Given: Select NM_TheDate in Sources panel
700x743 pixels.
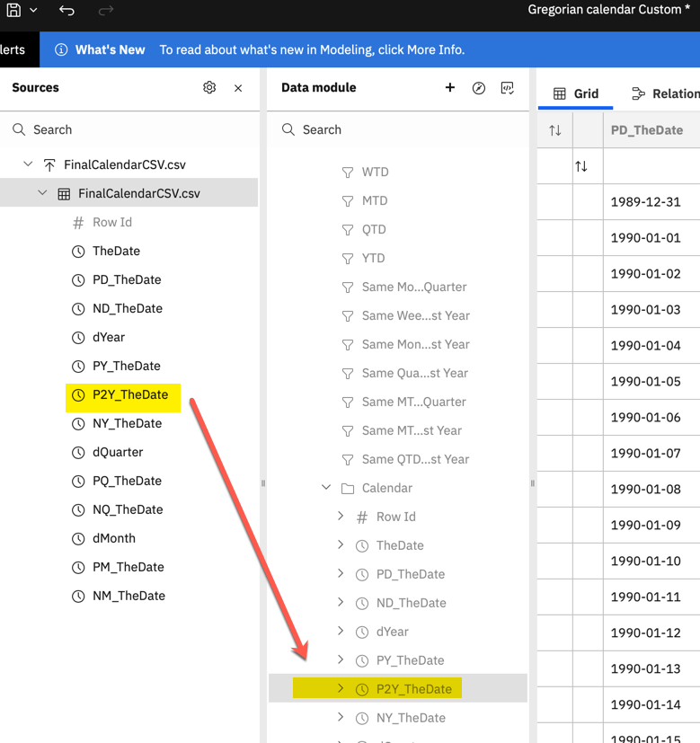Looking at the screenshot, I should [x=128, y=596].
